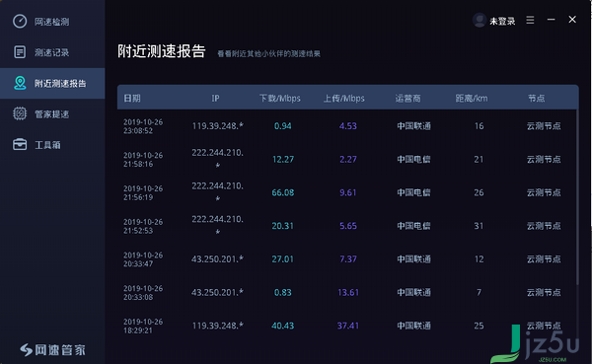The width and height of the screenshot is (592, 364).
Task: Click 中国电信 in the 21:56:19 row
Action: click(413, 192)
